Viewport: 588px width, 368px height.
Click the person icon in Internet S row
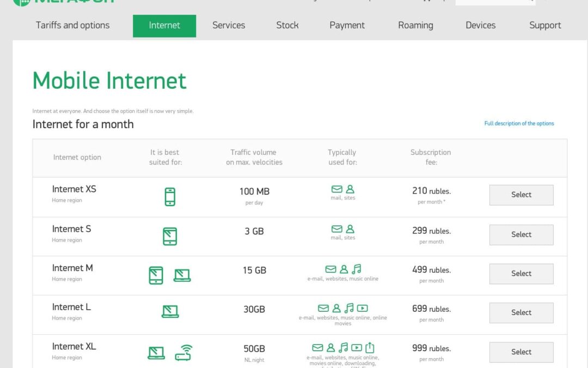350,229
